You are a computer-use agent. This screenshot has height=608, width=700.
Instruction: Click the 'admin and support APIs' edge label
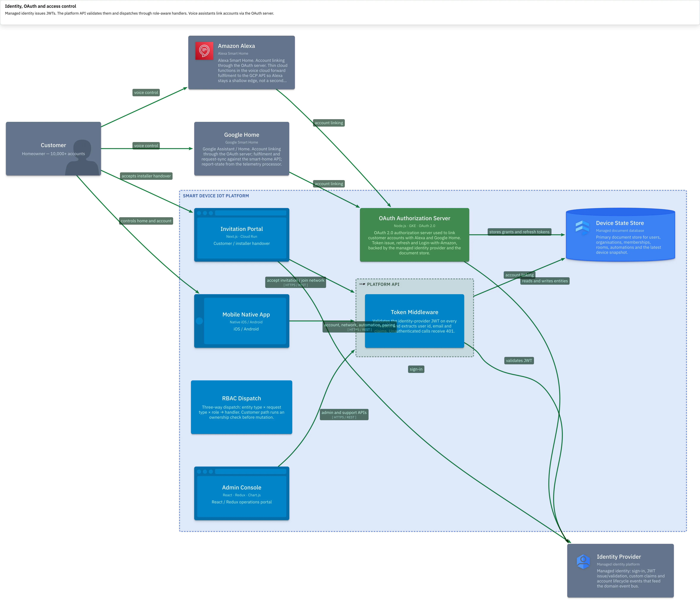point(344,415)
